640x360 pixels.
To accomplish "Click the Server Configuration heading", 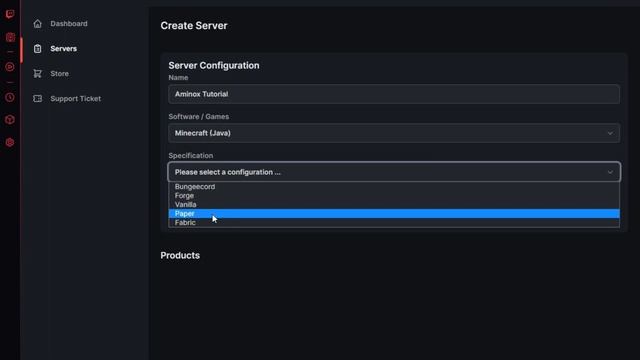I will [x=214, y=65].
